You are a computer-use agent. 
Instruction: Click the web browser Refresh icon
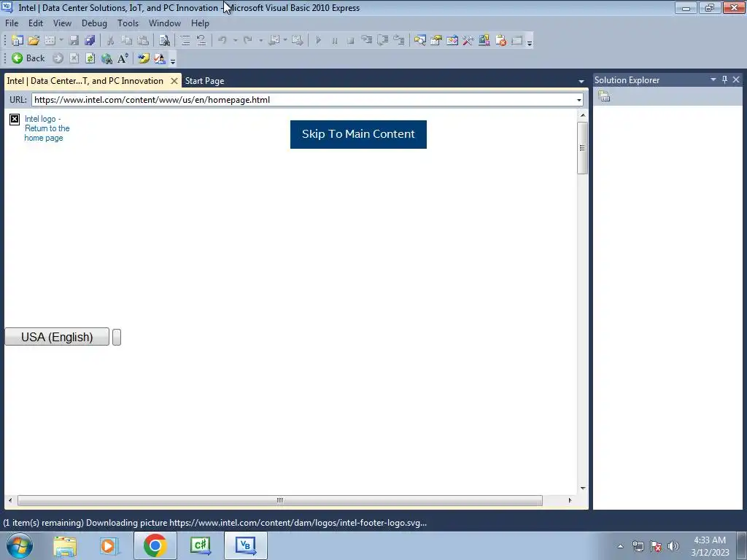tap(90, 58)
